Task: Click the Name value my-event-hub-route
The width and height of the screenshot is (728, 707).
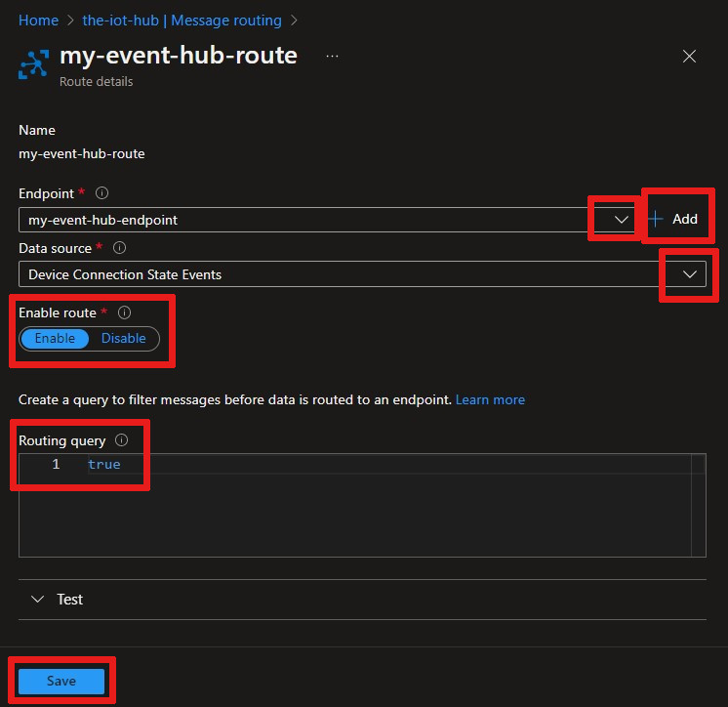Action: [x=82, y=153]
